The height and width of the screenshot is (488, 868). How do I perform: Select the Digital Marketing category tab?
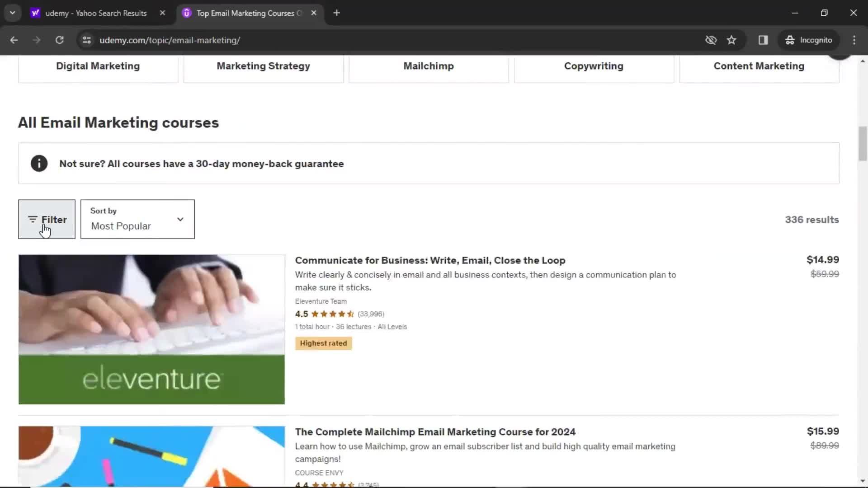98,66
